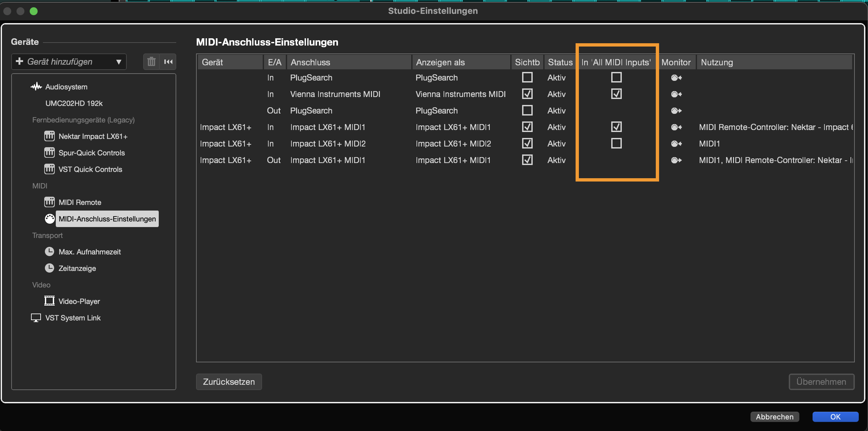The height and width of the screenshot is (431, 868).
Task: Click the trash delete device icon
Action: click(x=151, y=62)
